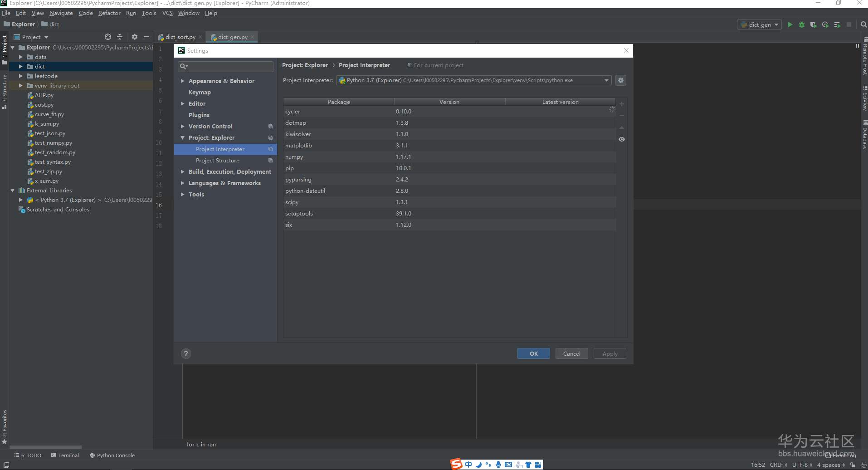Select Plugins in settings list
Viewport: 868px width, 470px height.
coord(199,115)
